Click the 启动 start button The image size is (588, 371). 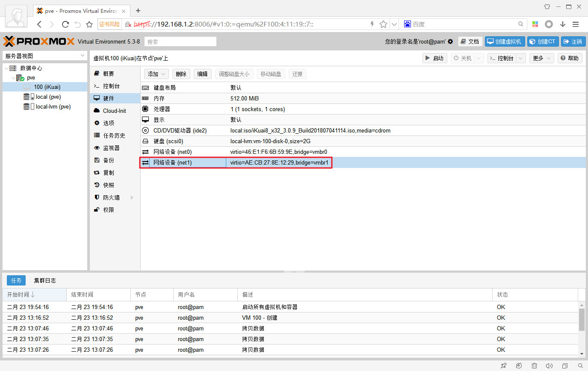point(435,58)
